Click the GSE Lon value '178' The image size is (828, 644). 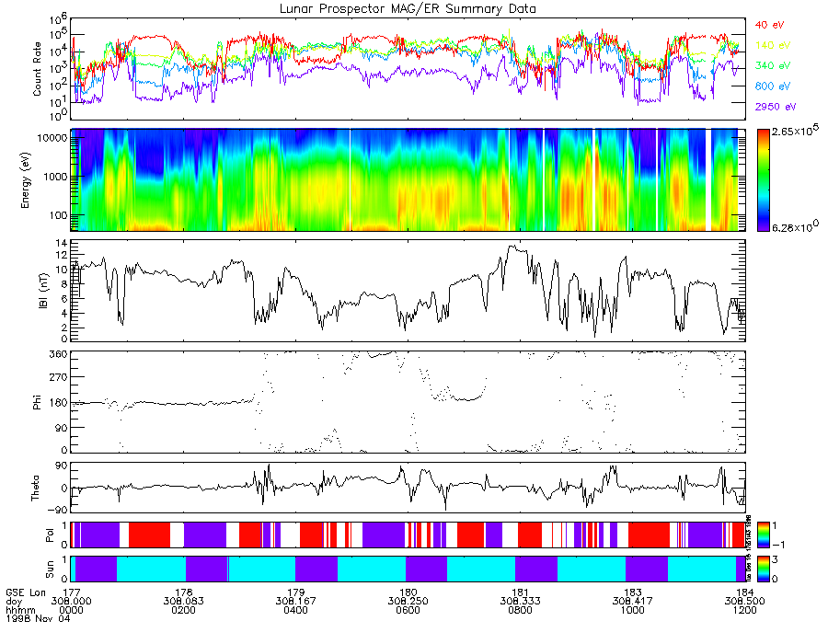(x=183, y=592)
